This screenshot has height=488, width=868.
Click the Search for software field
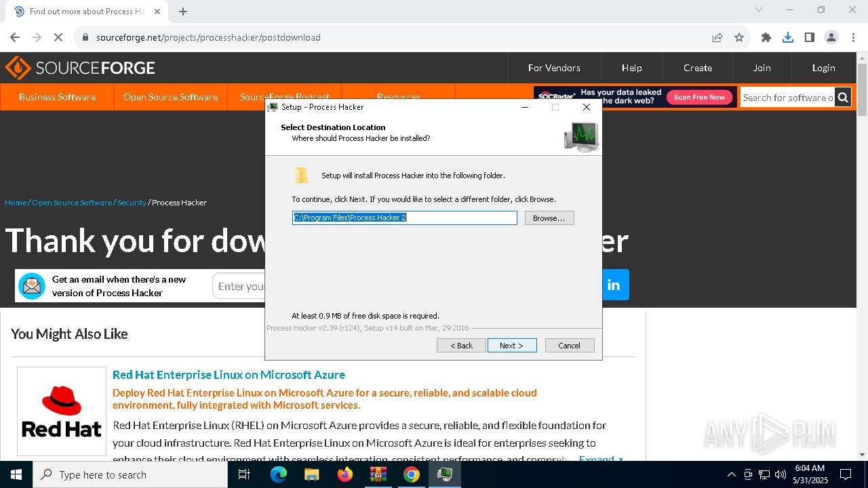click(x=787, y=98)
